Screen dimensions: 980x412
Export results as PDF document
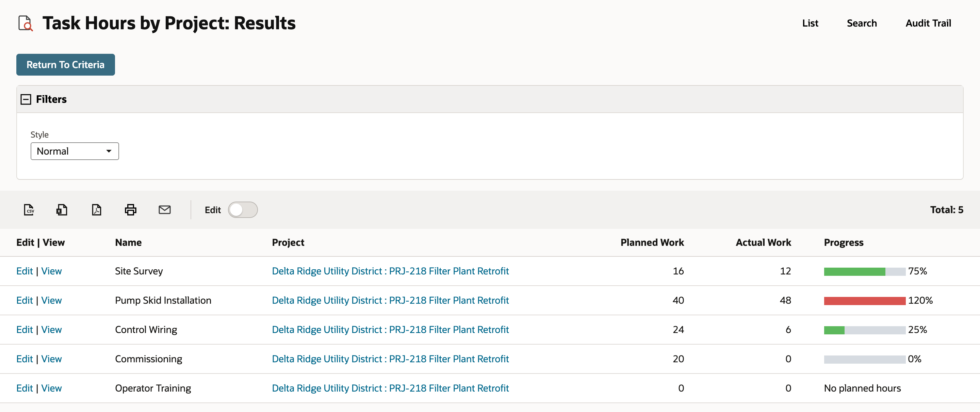pos(97,210)
